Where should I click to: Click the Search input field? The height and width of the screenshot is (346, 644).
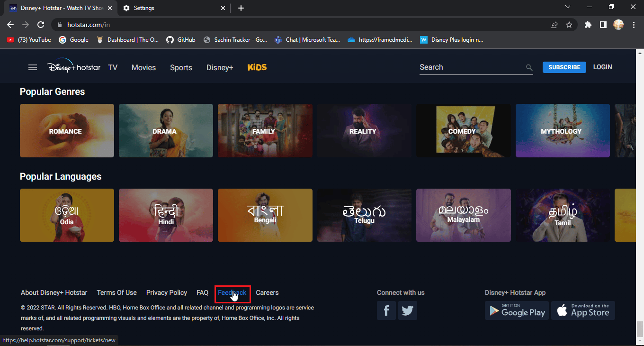click(x=471, y=67)
